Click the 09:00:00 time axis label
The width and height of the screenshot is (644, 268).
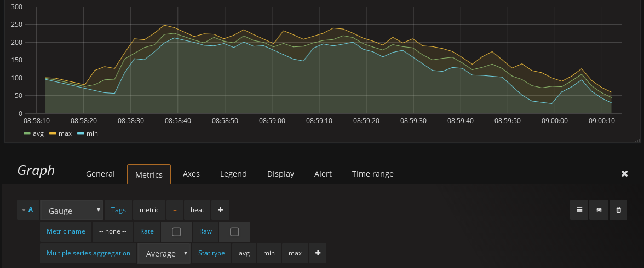coord(554,121)
